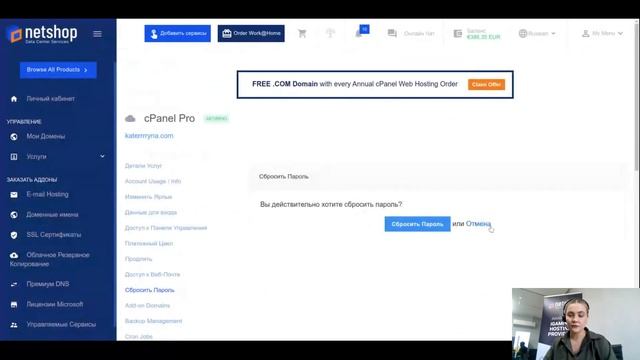Select Сбросить Пароль in left service menu
This screenshot has height=360, width=640.
(149, 290)
